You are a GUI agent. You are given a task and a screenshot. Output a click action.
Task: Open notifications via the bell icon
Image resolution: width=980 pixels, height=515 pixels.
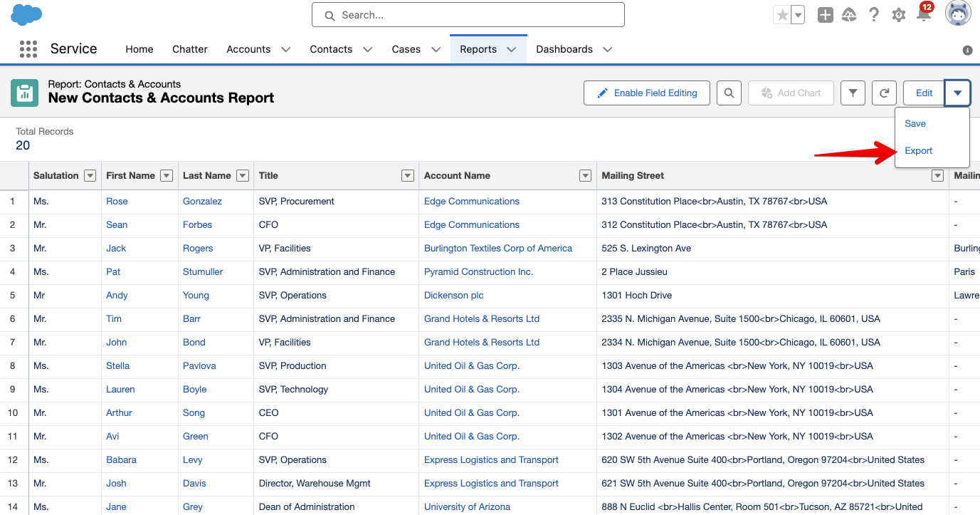923,14
